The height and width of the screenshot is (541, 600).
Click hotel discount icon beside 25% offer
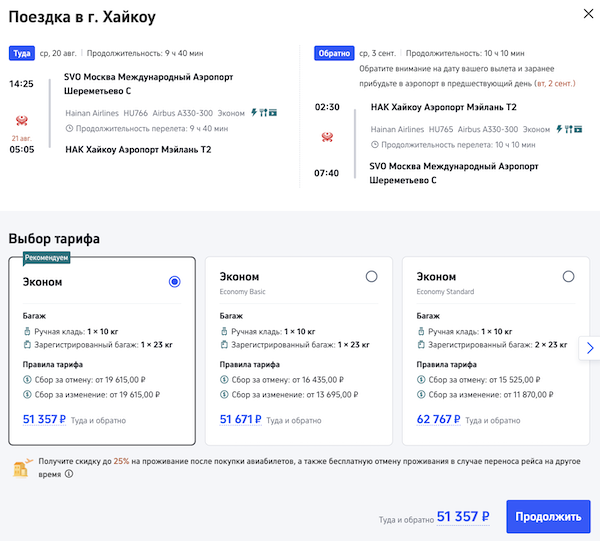click(x=20, y=467)
